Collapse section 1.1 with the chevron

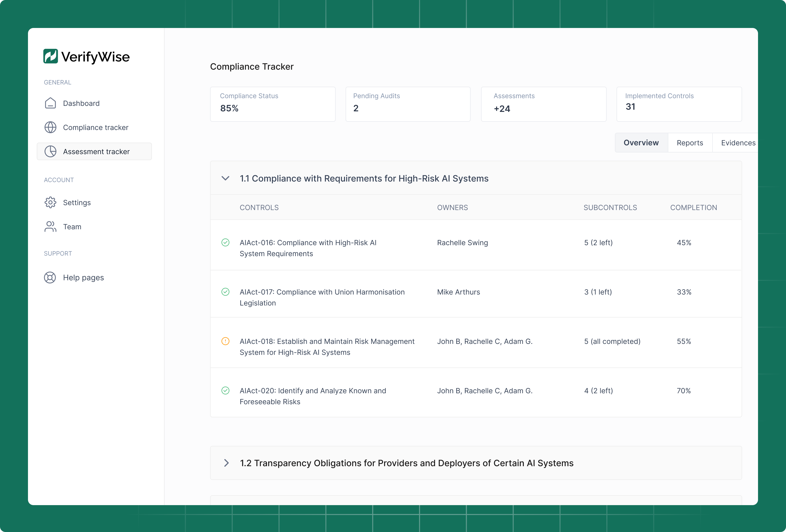point(226,178)
